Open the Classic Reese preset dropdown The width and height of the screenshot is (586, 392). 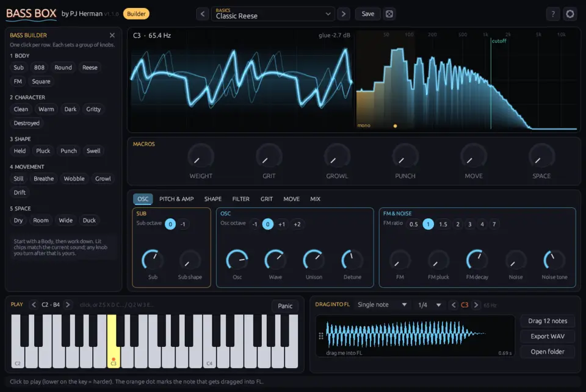pos(273,14)
